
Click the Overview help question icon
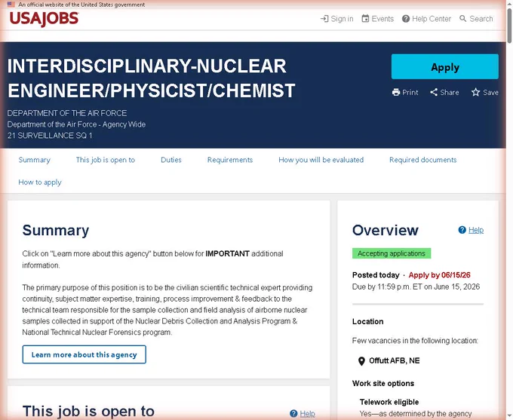[462, 230]
